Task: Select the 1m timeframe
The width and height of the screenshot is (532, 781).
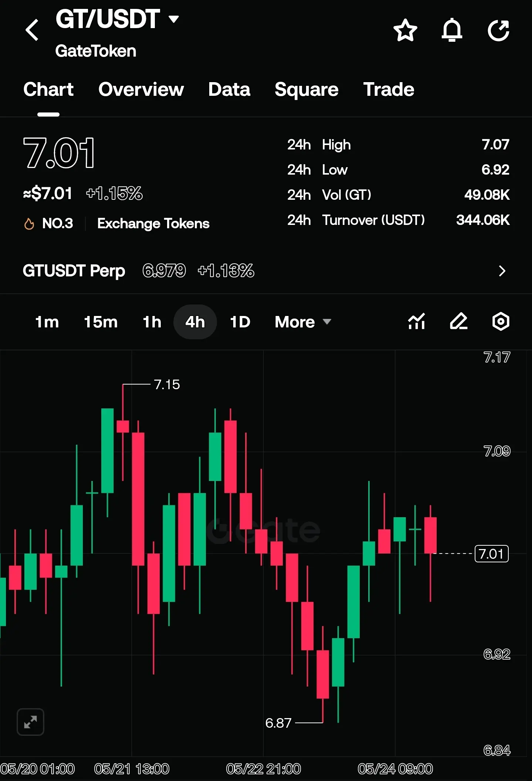Action: point(47,322)
